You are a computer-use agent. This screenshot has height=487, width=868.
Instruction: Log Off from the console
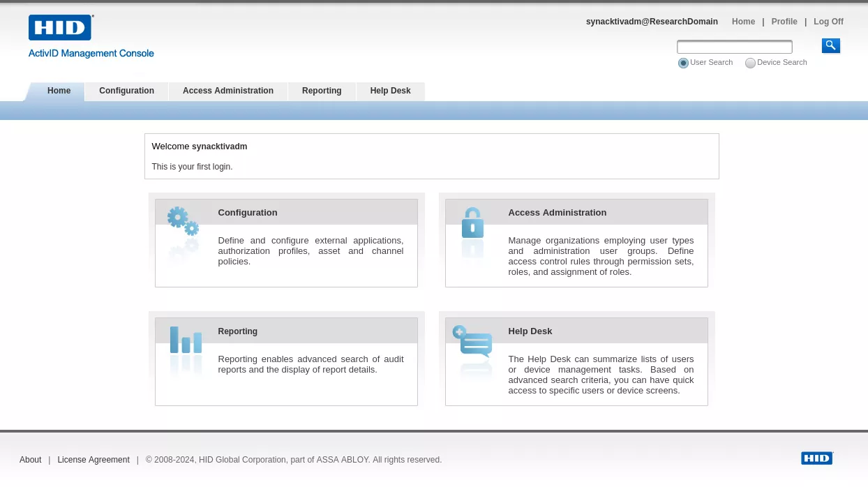pos(828,22)
